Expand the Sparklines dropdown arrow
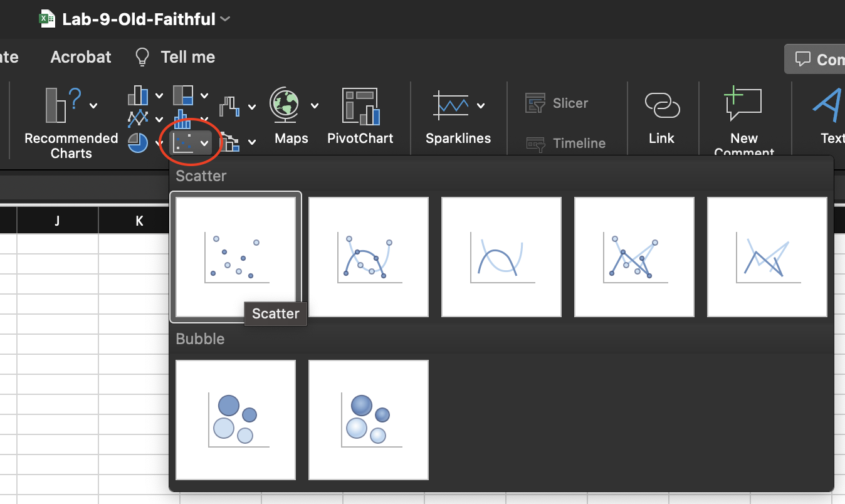Image resolution: width=845 pixels, height=504 pixels. coord(481,105)
